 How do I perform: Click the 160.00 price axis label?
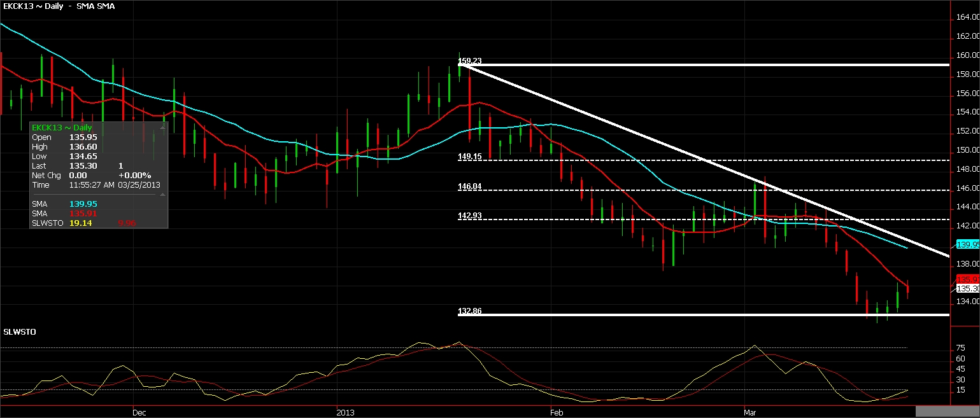pyautogui.click(x=968, y=55)
